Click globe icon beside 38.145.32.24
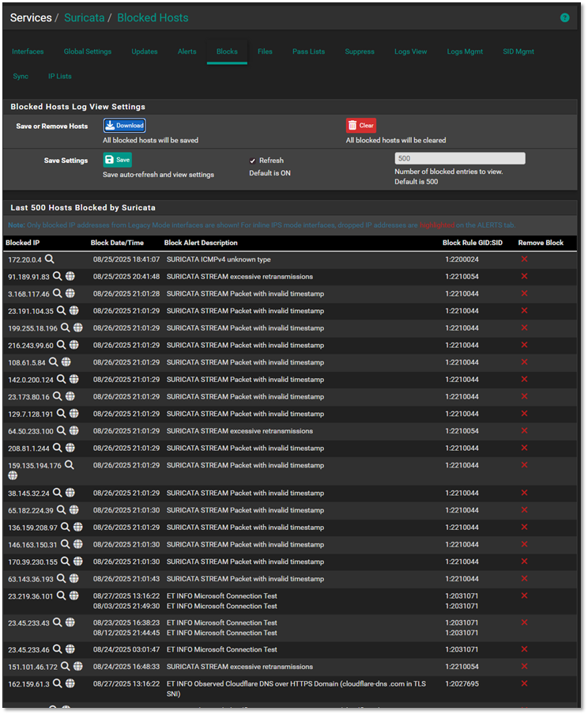Image resolution: width=588 pixels, height=715 pixels. pos(70,493)
